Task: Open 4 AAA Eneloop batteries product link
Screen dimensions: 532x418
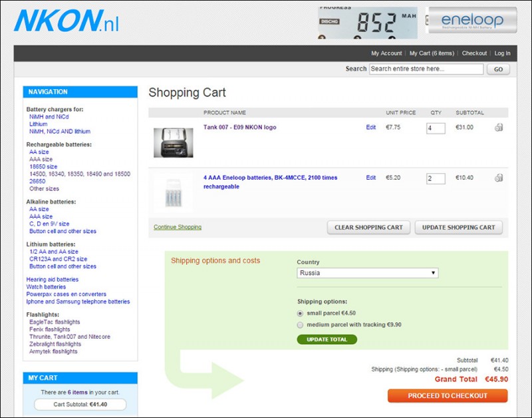Action: tap(271, 182)
